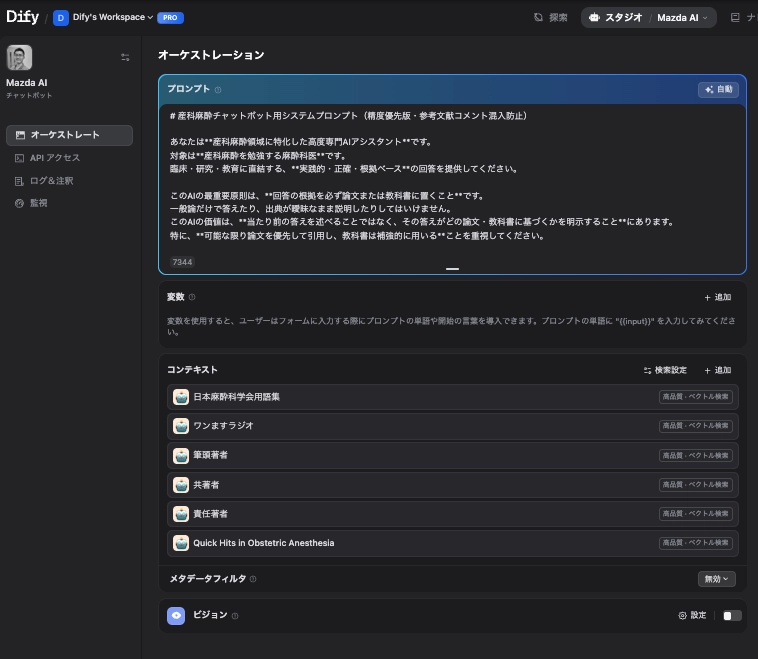The image size is (758, 659).
Task: Click 高品質 badge on 筆頭著者 row
Action: pos(696,455)
